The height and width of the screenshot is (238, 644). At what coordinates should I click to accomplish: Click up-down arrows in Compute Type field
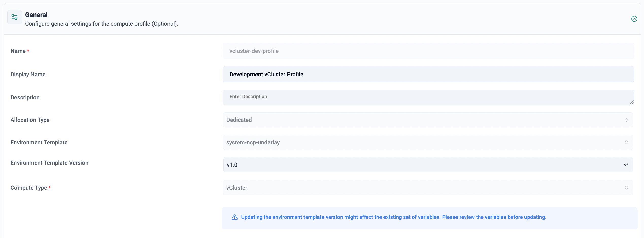coord(626,188)
